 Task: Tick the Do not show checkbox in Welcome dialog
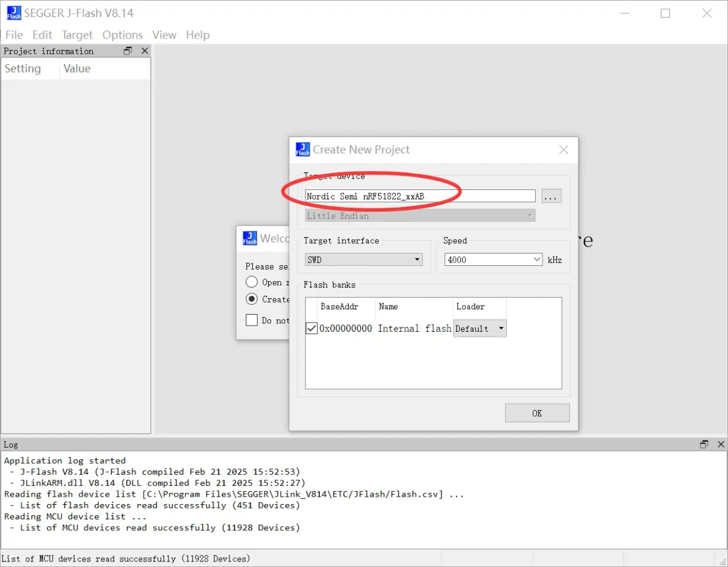tap(252, 320)
